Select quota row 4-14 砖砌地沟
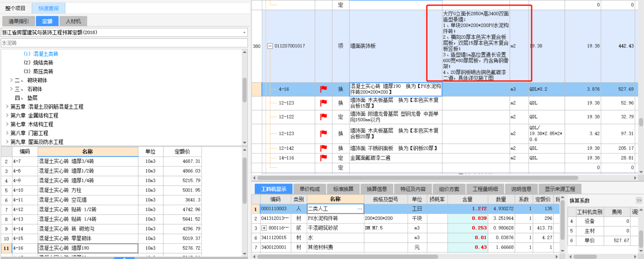The height and width of the screenshot is (259, 644). pyautogui.click(x=101, y=228)
